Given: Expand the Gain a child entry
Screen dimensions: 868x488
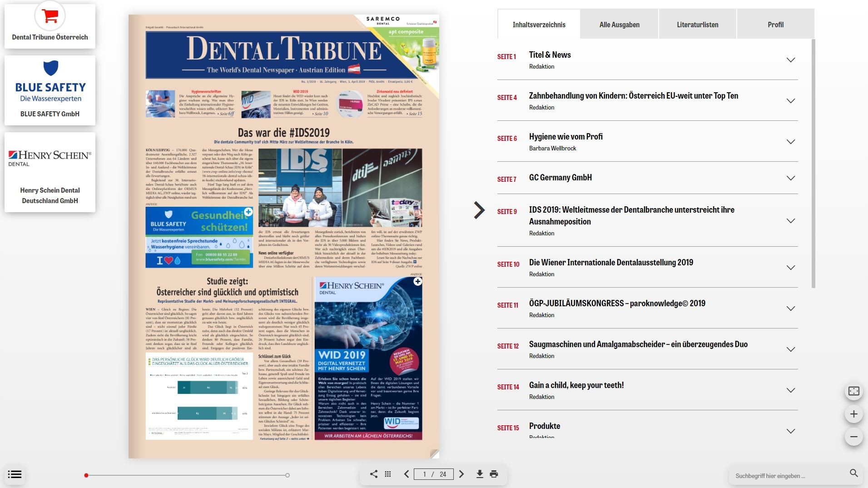Looking at the screenshot, I should coord(791,390).
